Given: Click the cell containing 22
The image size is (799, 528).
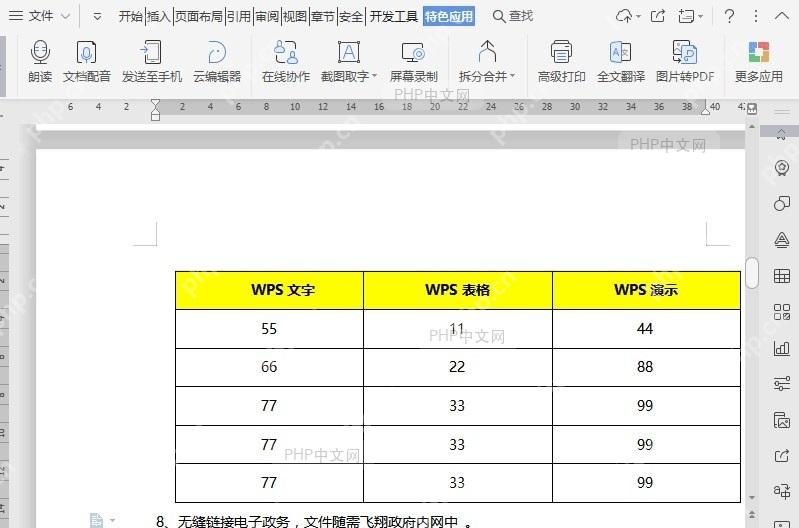Looking at the screenshot, I should (458, 367).
